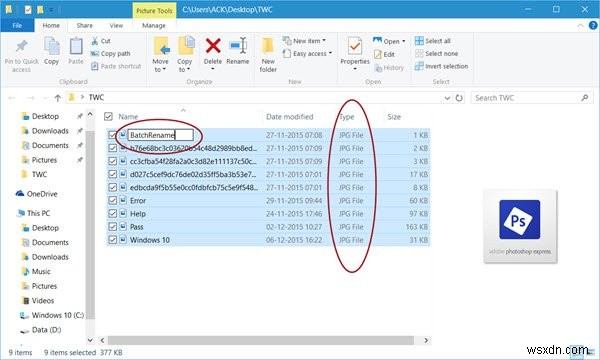Sort by the Date modified column
600x360 pixels.
click(x=290, y=117)
